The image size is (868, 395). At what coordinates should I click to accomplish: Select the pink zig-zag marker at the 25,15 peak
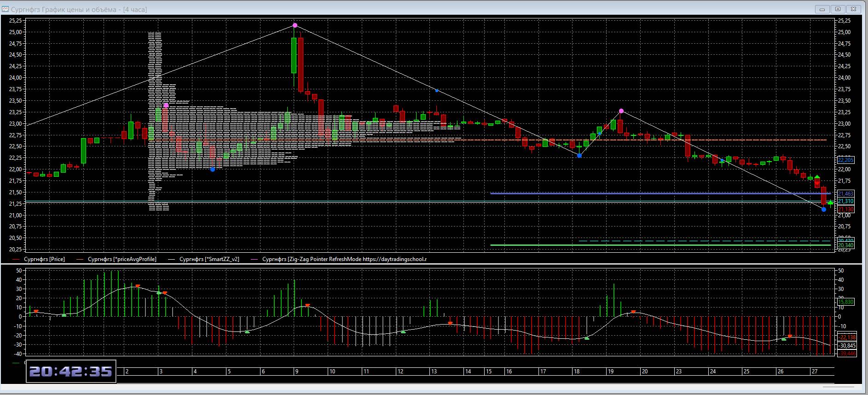point(295,25)
